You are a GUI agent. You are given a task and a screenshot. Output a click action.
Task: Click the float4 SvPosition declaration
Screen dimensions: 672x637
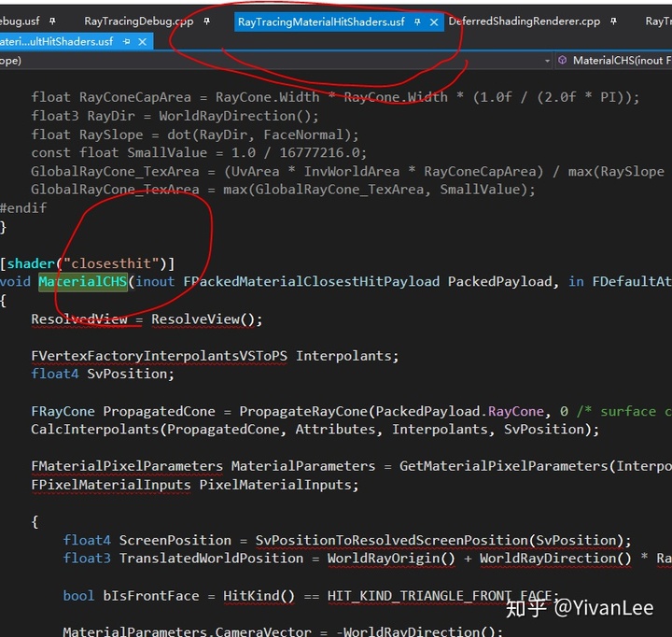103,374
